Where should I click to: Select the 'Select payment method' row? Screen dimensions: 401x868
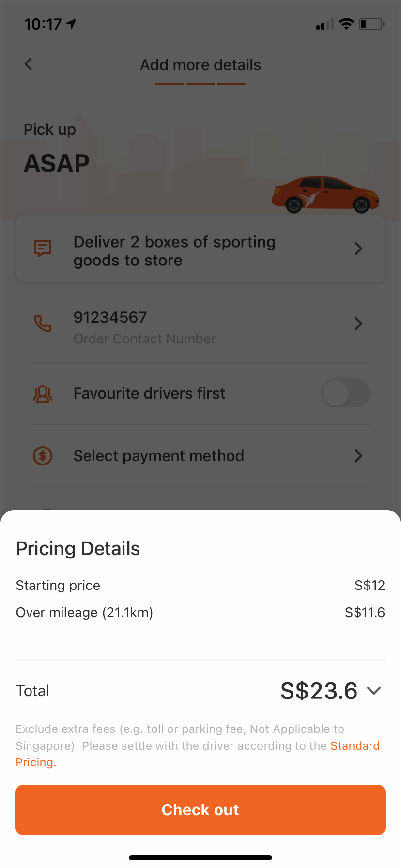(x=200, y=456)
